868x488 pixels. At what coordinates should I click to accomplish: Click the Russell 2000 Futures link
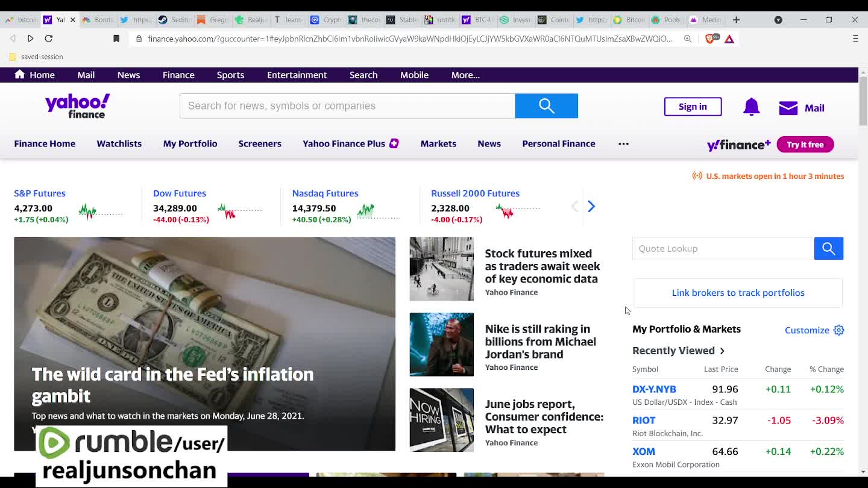tap(475, 193)
